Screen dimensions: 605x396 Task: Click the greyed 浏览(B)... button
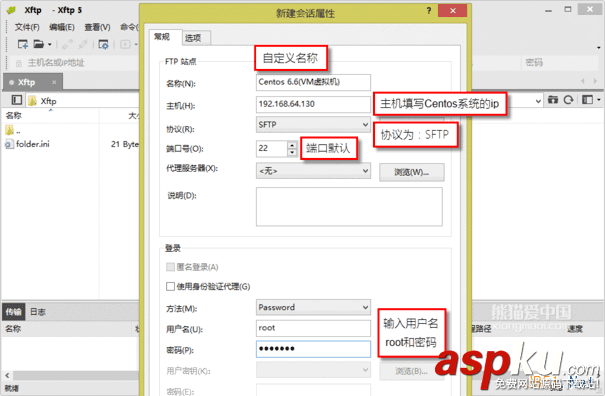click(412, 371)
